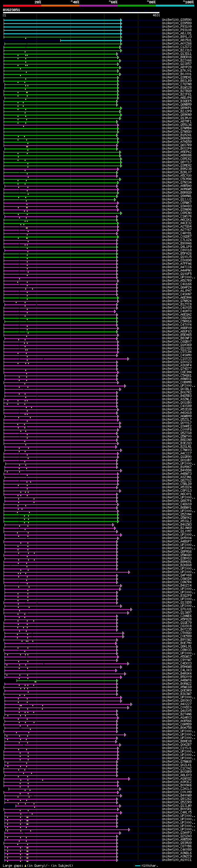Click hit label UniRef100_A3ZNL2
197x868 pixels.
point(177,399)
